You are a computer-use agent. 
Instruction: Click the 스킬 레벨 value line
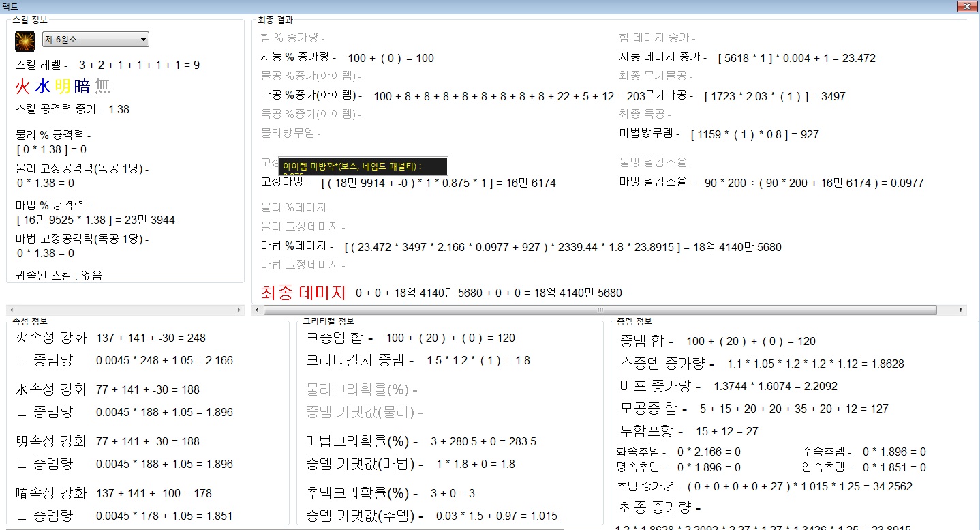[107, 65]
